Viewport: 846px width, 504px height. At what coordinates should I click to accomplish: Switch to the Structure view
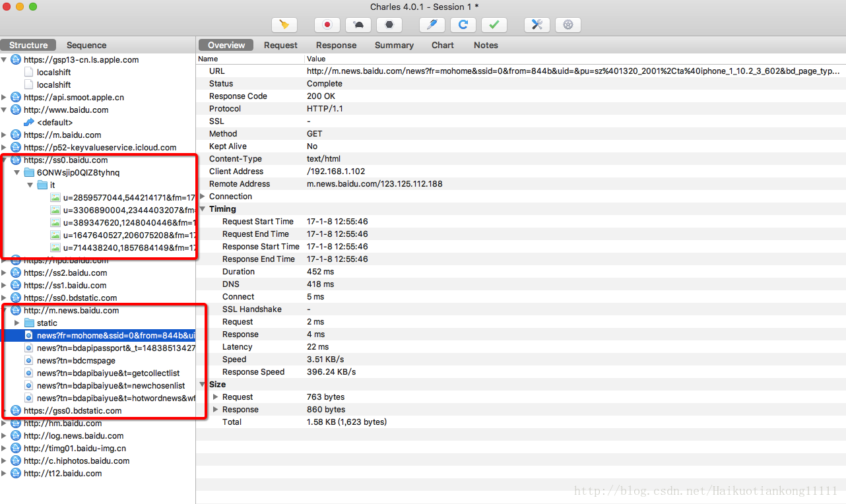point(28,45)
